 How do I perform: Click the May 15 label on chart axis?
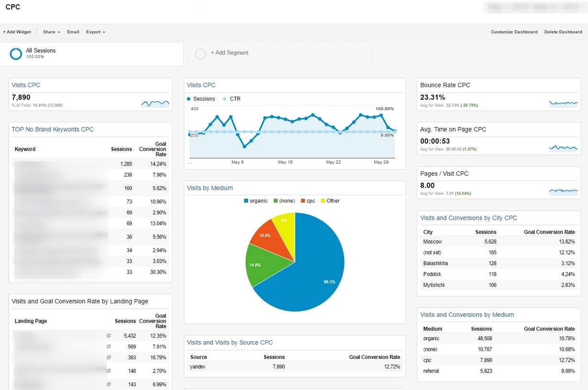[x=285, y=162]
